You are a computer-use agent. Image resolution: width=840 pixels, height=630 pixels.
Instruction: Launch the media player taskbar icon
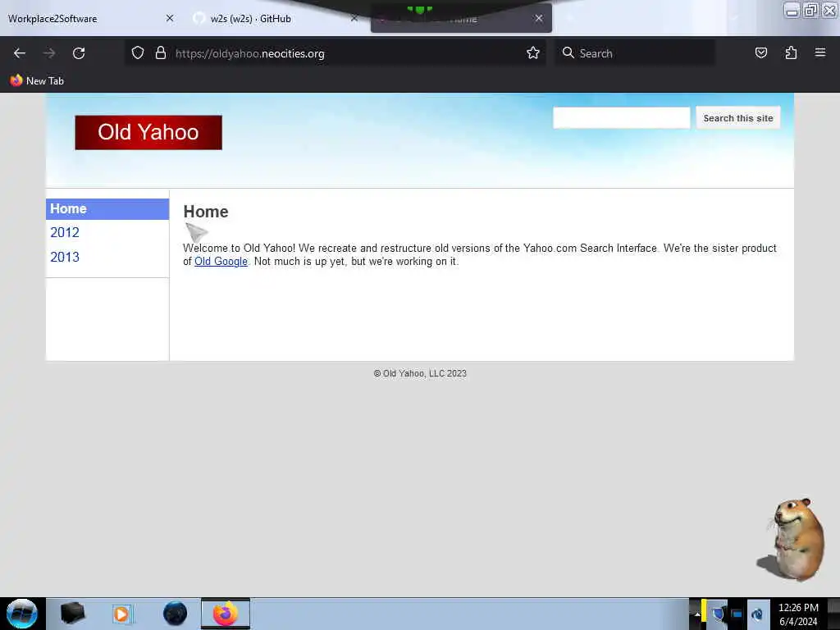[121, 614]
